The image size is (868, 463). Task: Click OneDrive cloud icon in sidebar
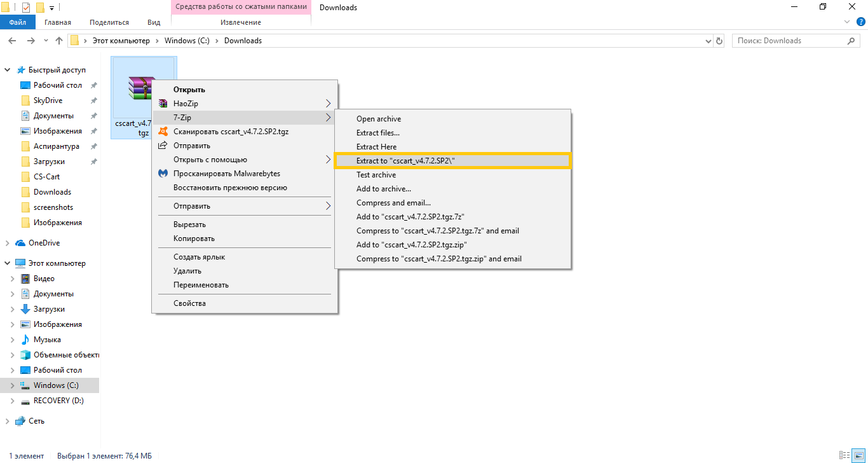[x=20, y=243]
